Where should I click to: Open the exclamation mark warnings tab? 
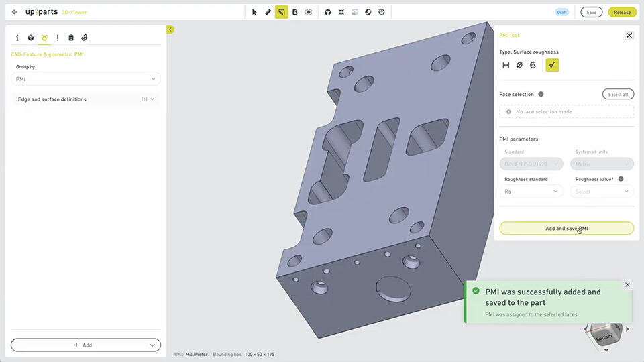58,38
